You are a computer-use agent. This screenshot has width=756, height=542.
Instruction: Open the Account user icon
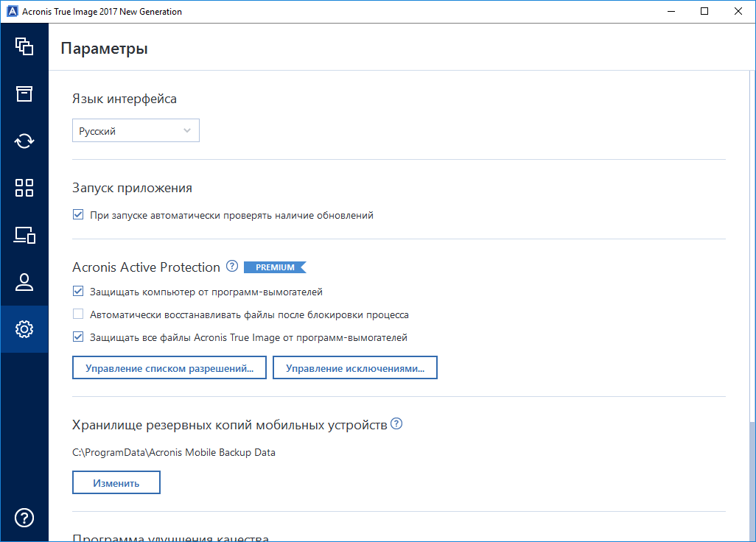24,282
